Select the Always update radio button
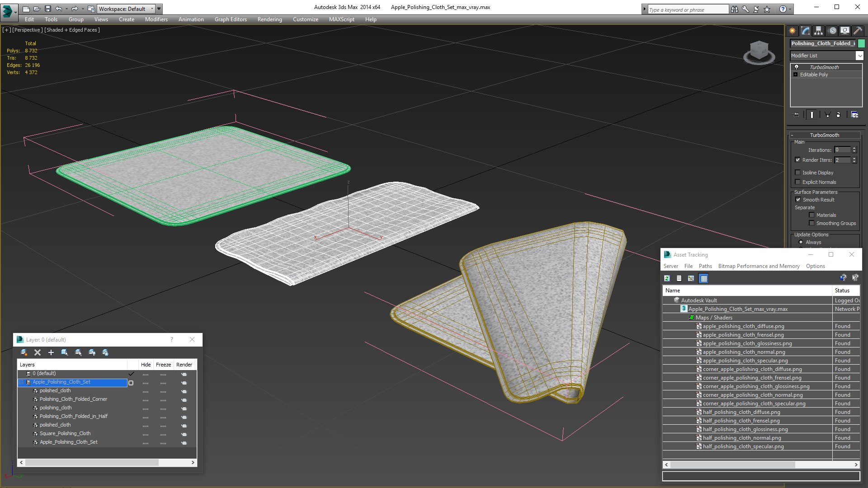The height and width of the screenshot is (488, 868). 801,242
